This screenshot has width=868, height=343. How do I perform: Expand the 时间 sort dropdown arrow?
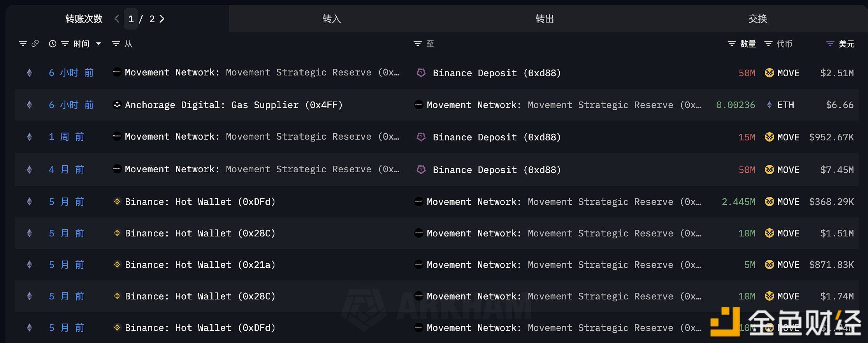pyautogui.click(x=99, y=44)
